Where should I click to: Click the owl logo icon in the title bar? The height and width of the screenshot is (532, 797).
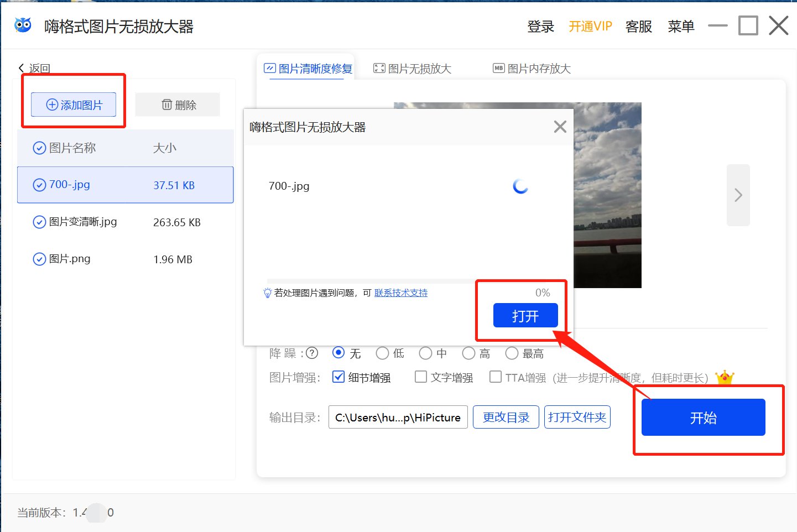(23, 25)
